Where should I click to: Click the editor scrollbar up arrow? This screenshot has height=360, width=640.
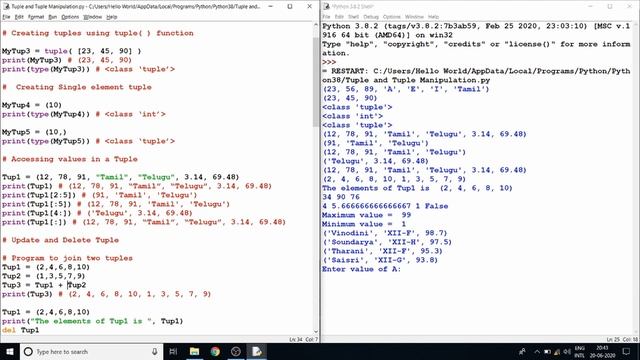pyautogui.click(x=316, y=25)
